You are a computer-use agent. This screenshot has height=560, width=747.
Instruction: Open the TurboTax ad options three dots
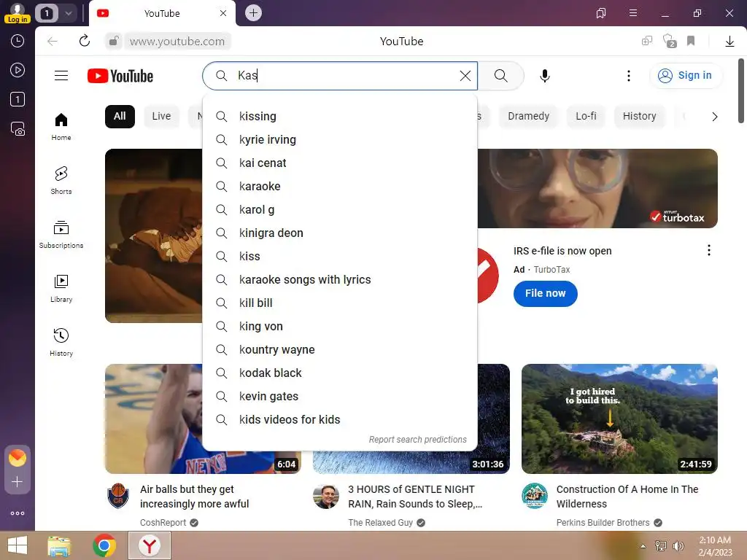pos(708,251)
